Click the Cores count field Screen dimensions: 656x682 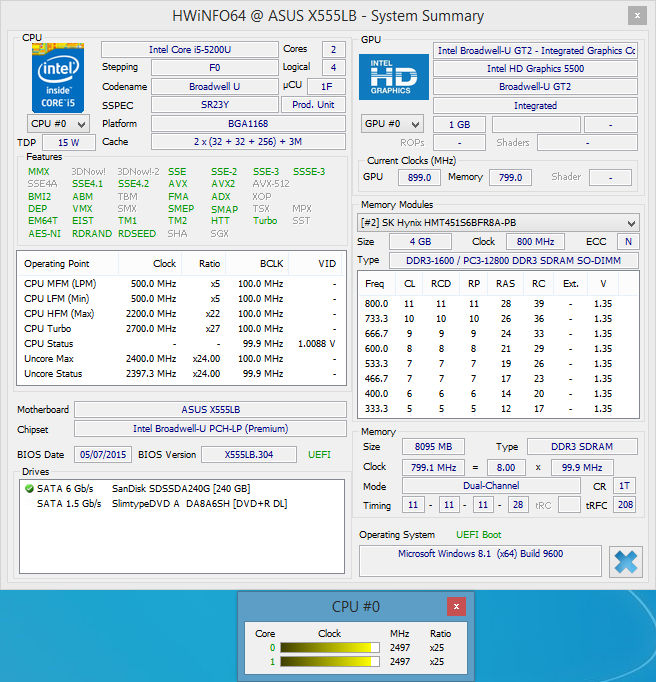(334, 50)
